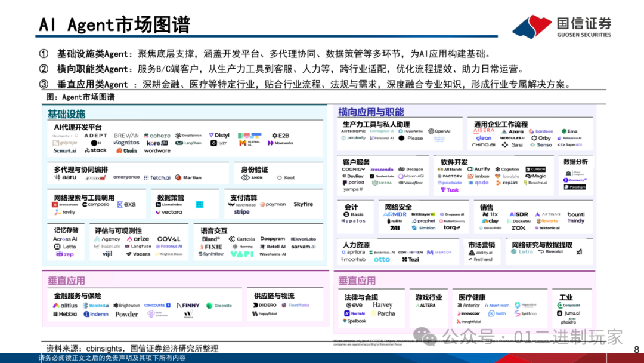
Task: Click the 横向应用与职能 section heading
Action: (371, 112)
